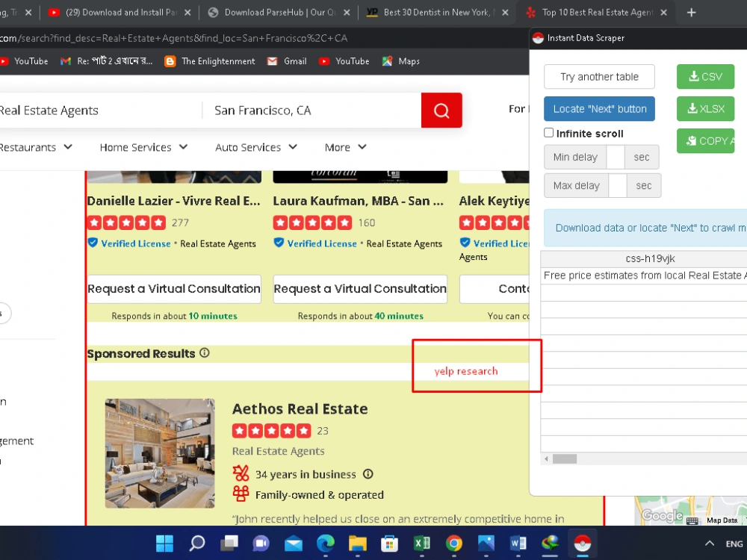Request Virtual Consultation from Laura Kaufman
747x560 pixels.
pos(360,288)
